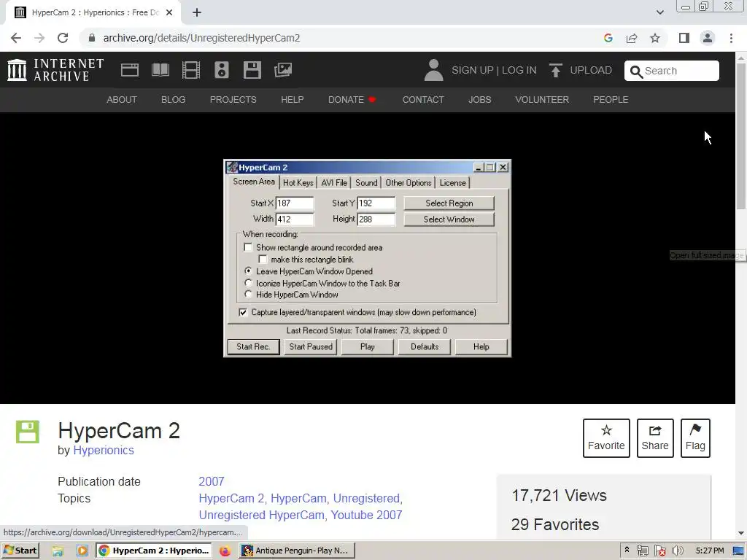
Task: Open the Youtube 2007 topic link
Action: 366,516
